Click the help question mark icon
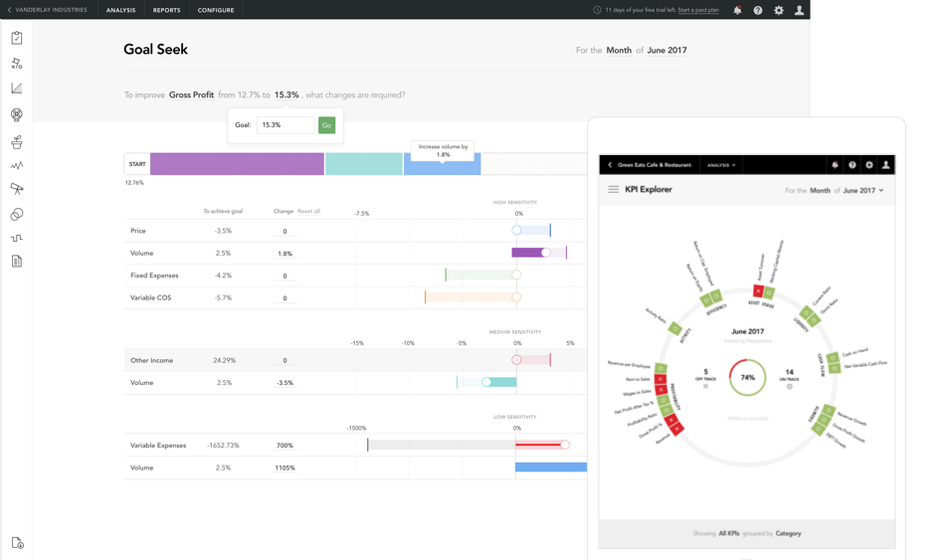947x560 pixels. [758, 10]
